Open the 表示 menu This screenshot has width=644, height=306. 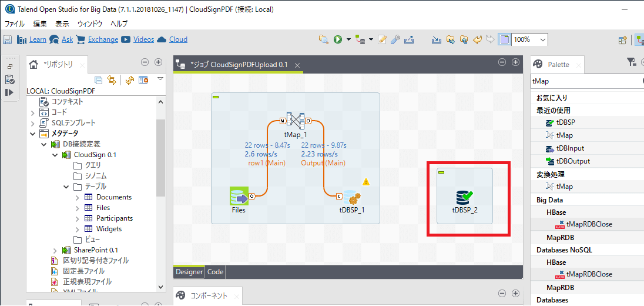[62, 24]
